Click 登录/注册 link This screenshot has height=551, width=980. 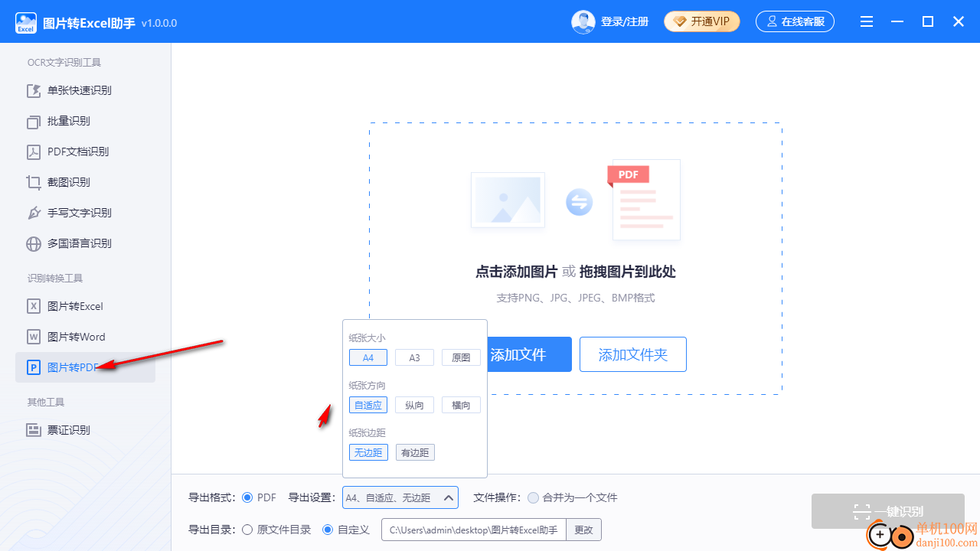pos(625,21)
